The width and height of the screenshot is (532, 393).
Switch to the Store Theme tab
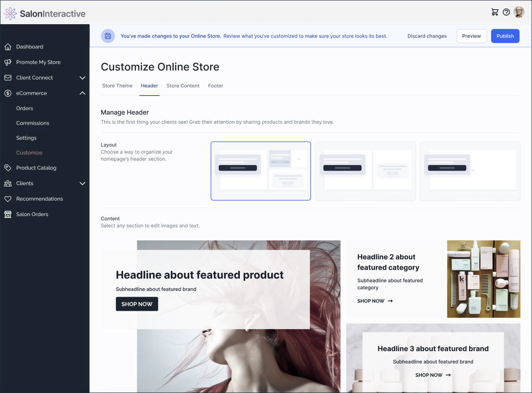click(117, 86)
